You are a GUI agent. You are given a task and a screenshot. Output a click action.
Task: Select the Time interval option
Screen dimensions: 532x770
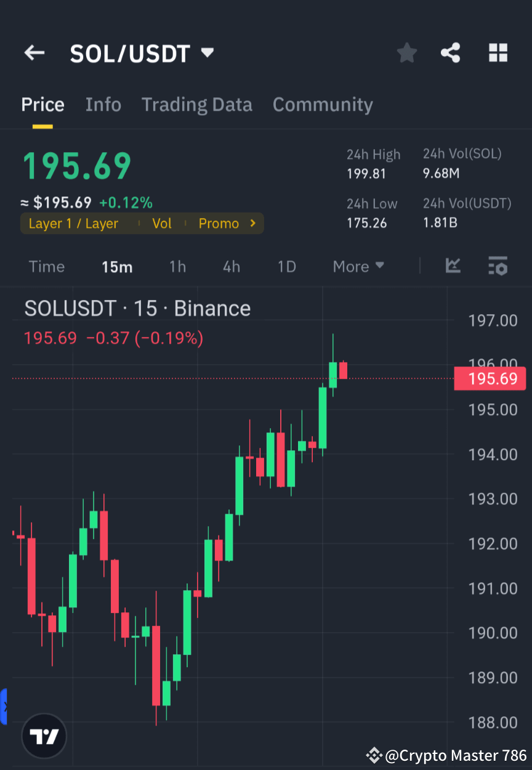pyautogui.click(x=47, y=266)
